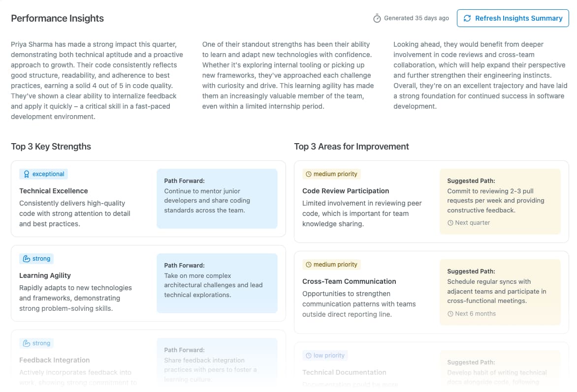Click the clock icon beside Next quarter
Screen dimensions: 577x392
(449, 222)
